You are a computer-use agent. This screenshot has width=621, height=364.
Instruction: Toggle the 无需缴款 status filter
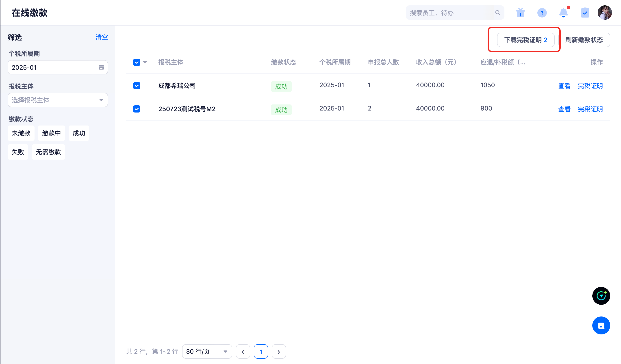click(49, 152)
